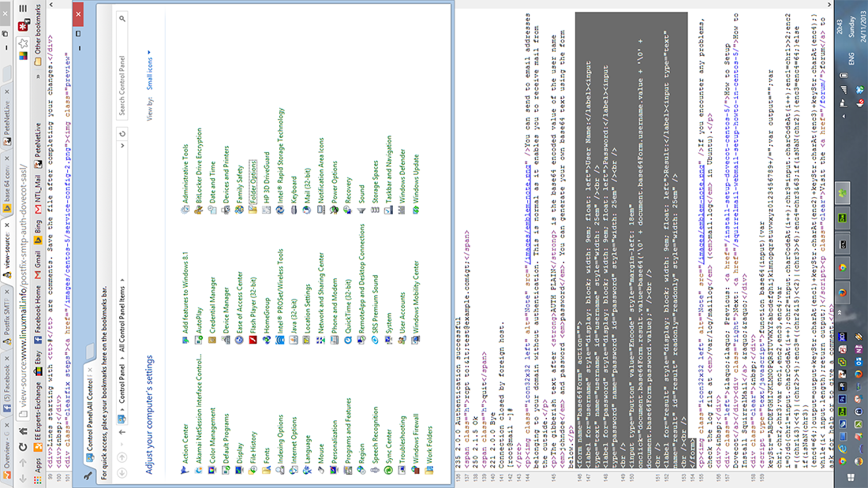The height and width of the screenshot is (488, 868).
Task: Open the NTL_Mail bookmark
Action: [38, 196]
